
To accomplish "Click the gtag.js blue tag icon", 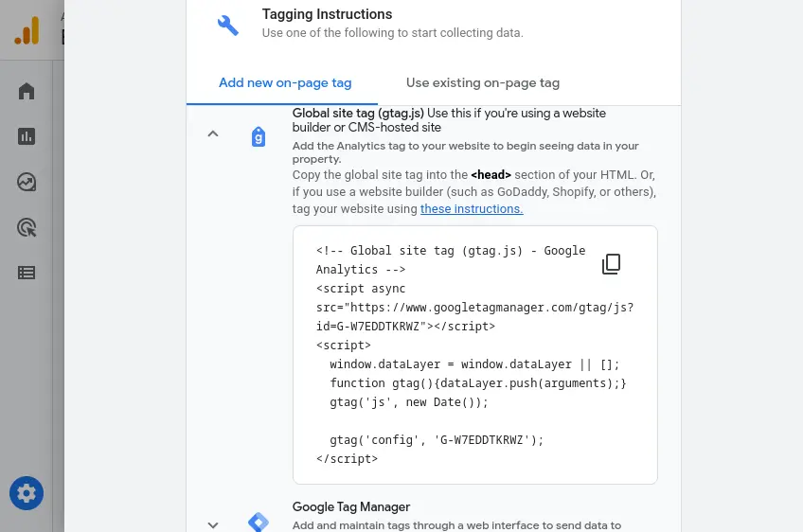I will [259, 136].
